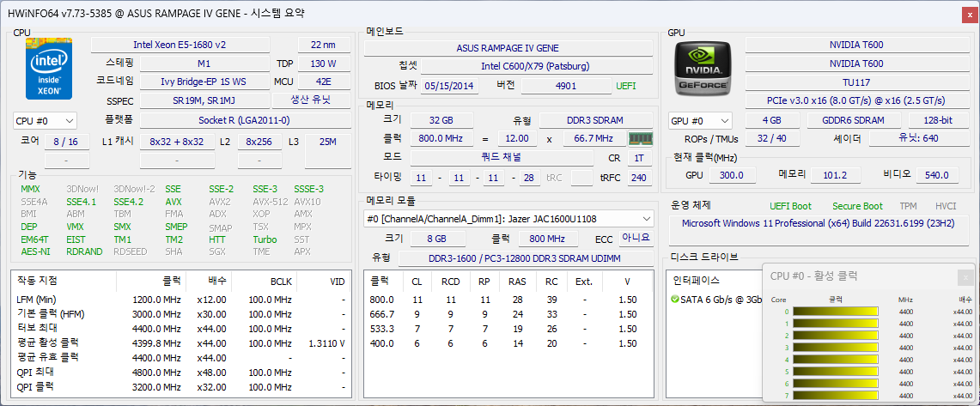The width and height of the screenshot is (980, 406).
Task: Select the 800.0 memory timing row
Action: (x=508, y=300)
